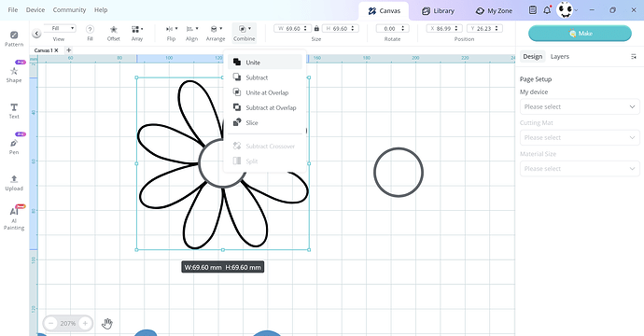
Task: Open the Community menu
Action: [69, 10]
